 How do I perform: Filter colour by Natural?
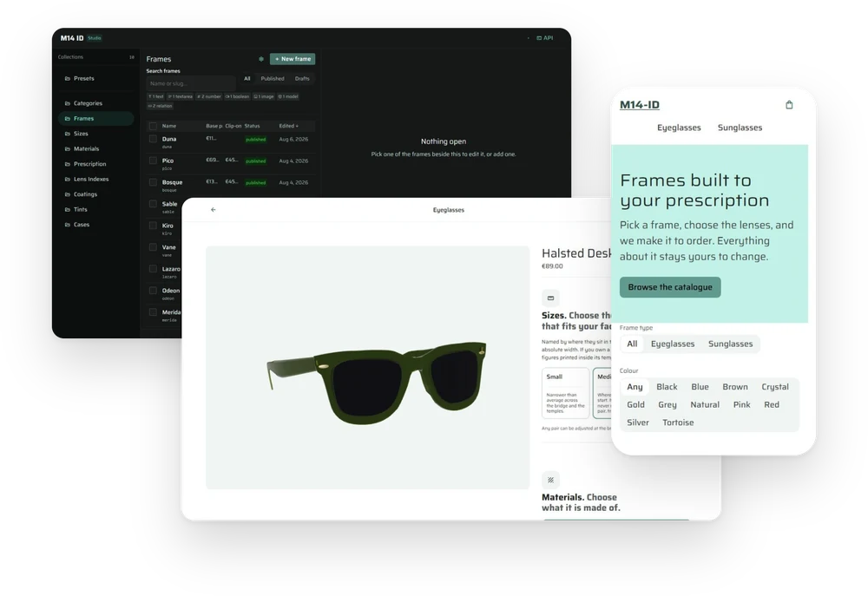(x=705, y=405)
